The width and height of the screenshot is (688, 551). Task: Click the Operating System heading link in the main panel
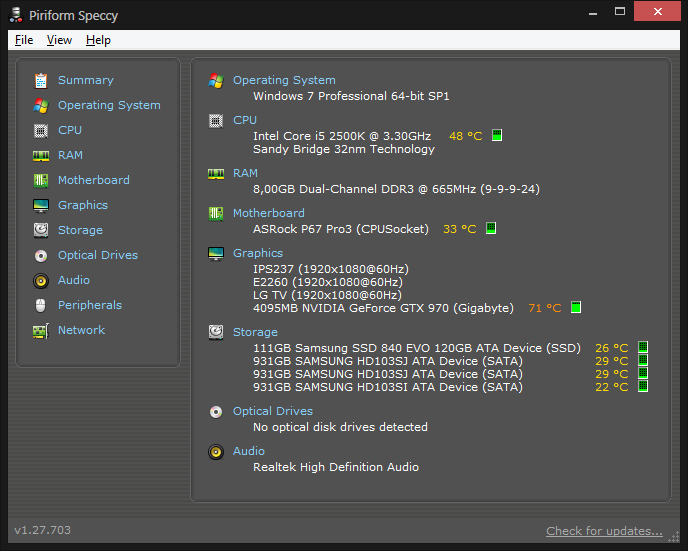coord(284,80)
